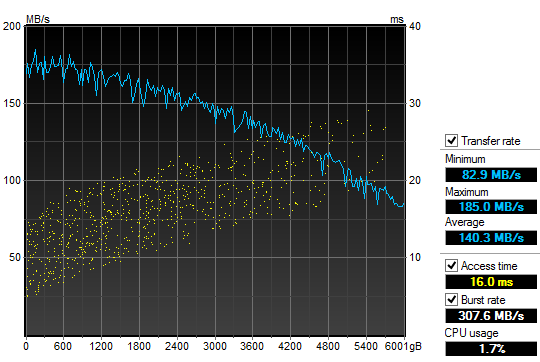Select the Maximum value 185.0 MB/s
The image size is (540, 362).
pyautogui.click(x=491, y=207)
